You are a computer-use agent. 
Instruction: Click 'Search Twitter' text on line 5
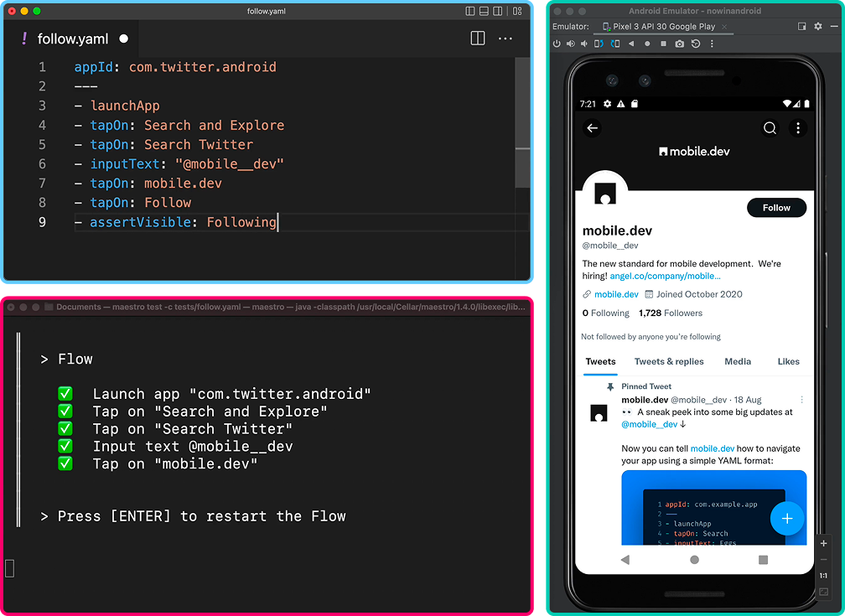(x=199, y=144)
